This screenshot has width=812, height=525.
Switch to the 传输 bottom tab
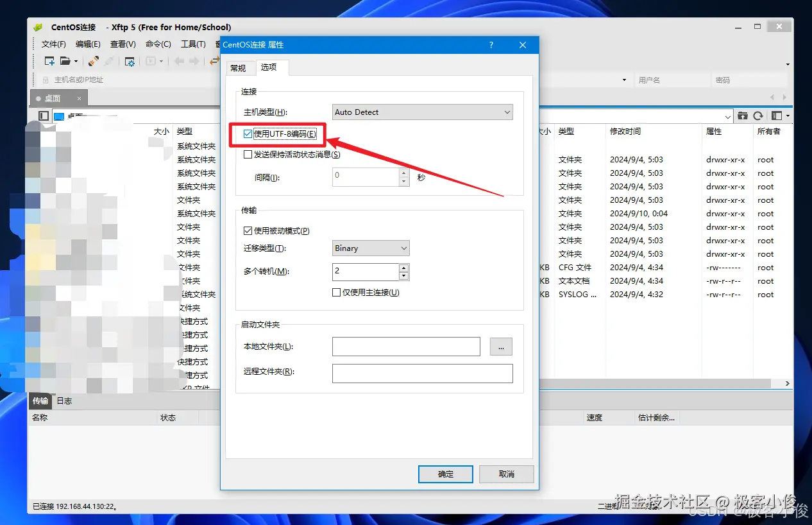tap(40, 400)
